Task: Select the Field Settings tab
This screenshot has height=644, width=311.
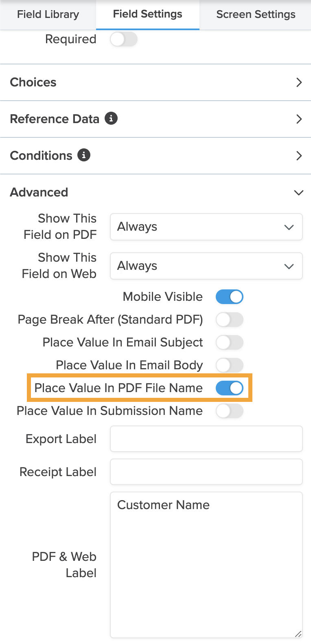Action: [x=148, y=14]
